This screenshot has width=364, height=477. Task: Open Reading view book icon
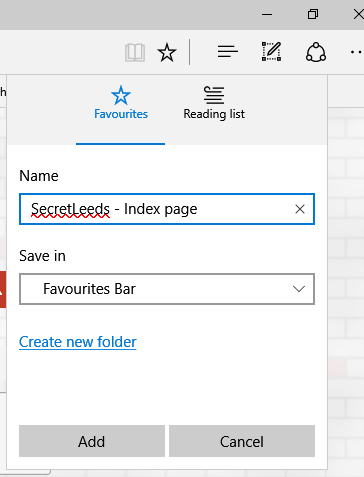pos(135,52)
